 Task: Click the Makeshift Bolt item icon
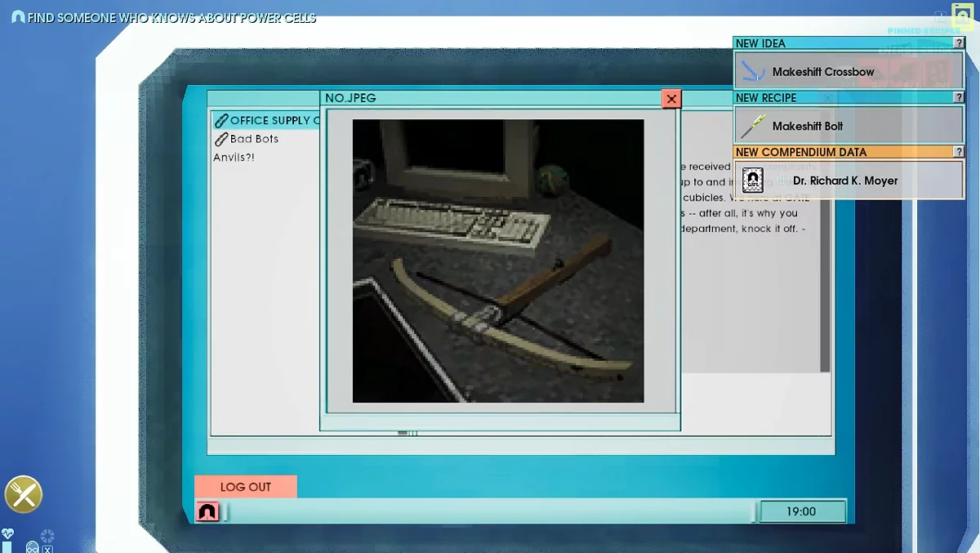click(753, 126)
